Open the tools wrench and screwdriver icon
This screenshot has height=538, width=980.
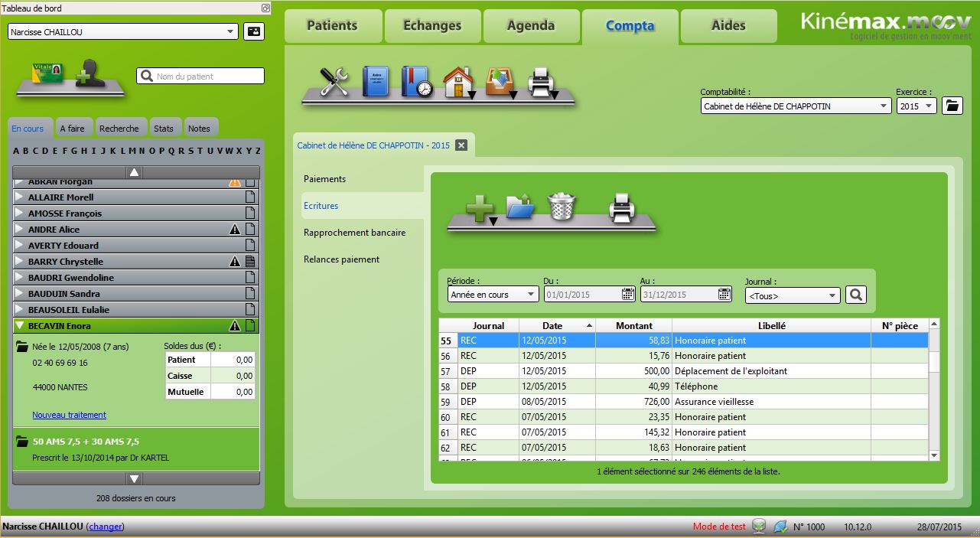pos(334,82)
